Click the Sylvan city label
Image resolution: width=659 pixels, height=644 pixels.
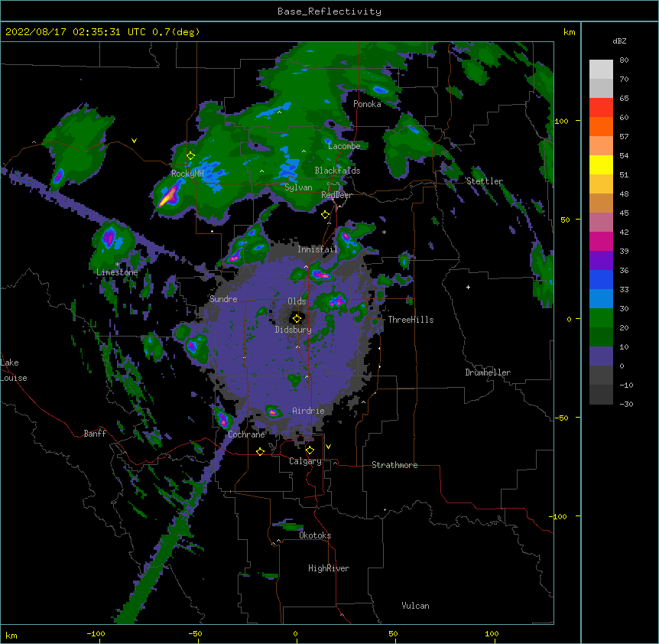(x=298, y=187)
